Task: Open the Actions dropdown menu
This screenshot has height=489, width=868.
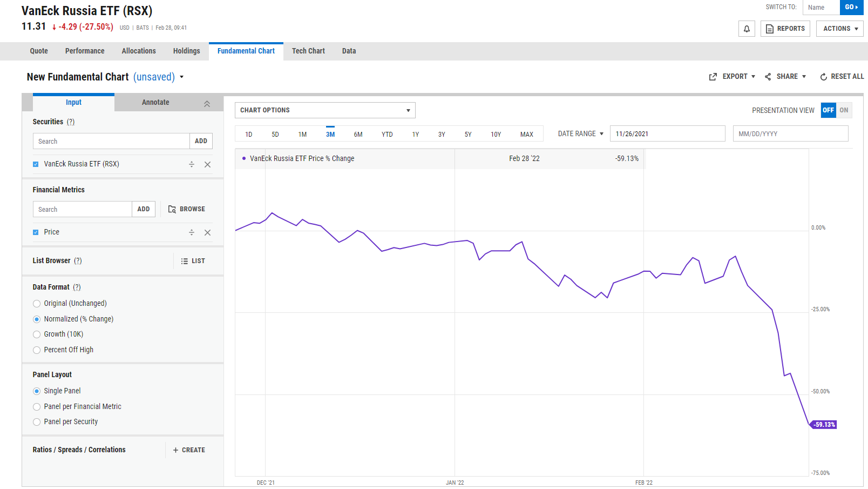Action: coord(840,29)
